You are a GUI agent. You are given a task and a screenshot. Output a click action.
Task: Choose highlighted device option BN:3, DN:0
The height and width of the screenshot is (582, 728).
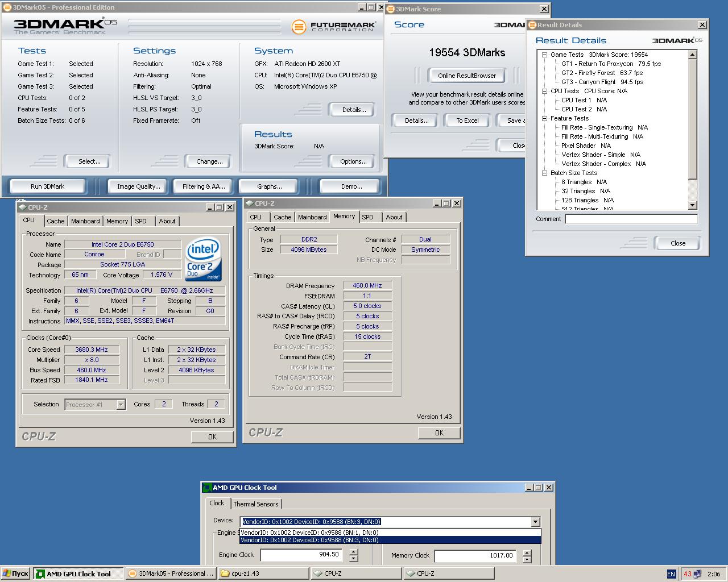coord(390,540)
